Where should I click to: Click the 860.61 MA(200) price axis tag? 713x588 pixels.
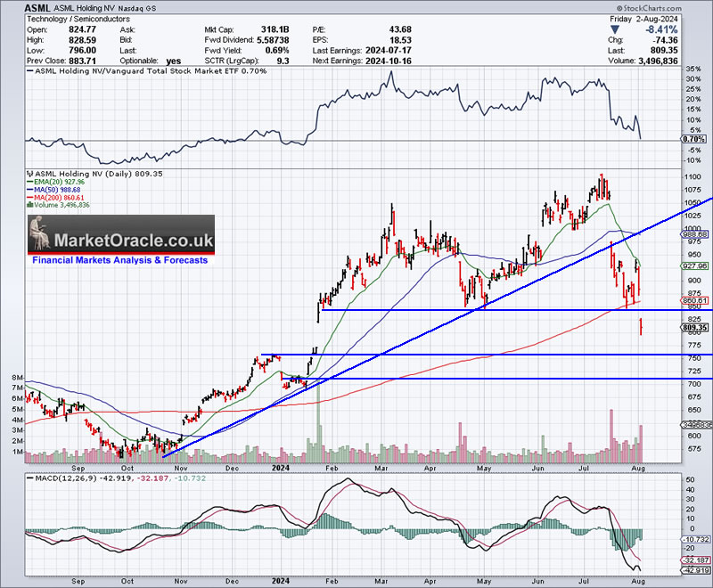pos(695,300)
